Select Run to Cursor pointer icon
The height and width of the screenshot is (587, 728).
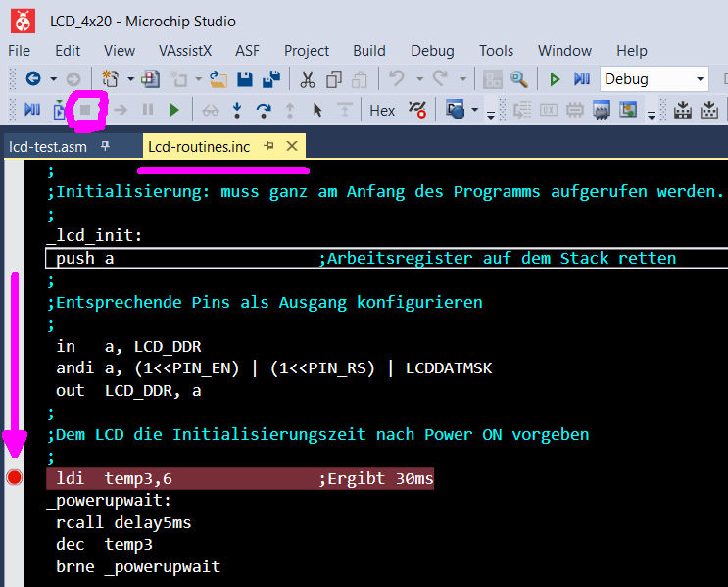pyautogui.click(x=317, y=110)
